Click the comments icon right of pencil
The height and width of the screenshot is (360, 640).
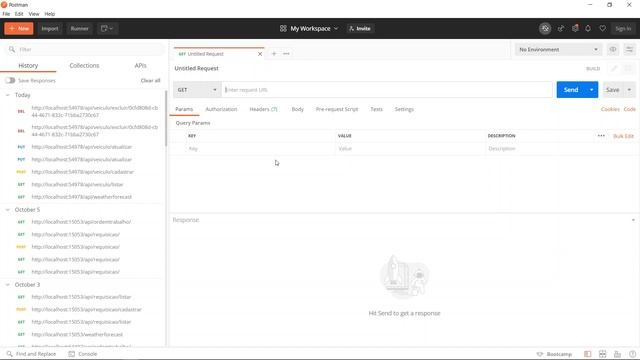tap(629, 69)
